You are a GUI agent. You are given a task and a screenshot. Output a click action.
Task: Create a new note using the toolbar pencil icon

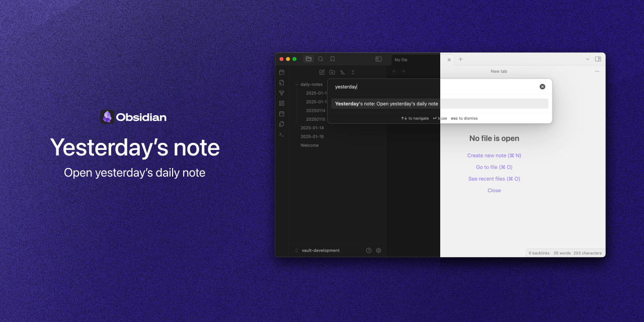click(322, 72)
